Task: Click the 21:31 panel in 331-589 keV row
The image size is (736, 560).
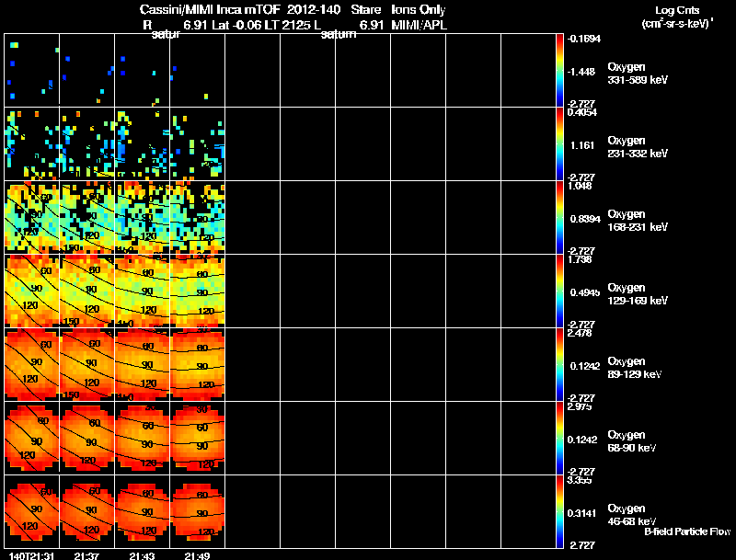Action: tap(32, 70)
